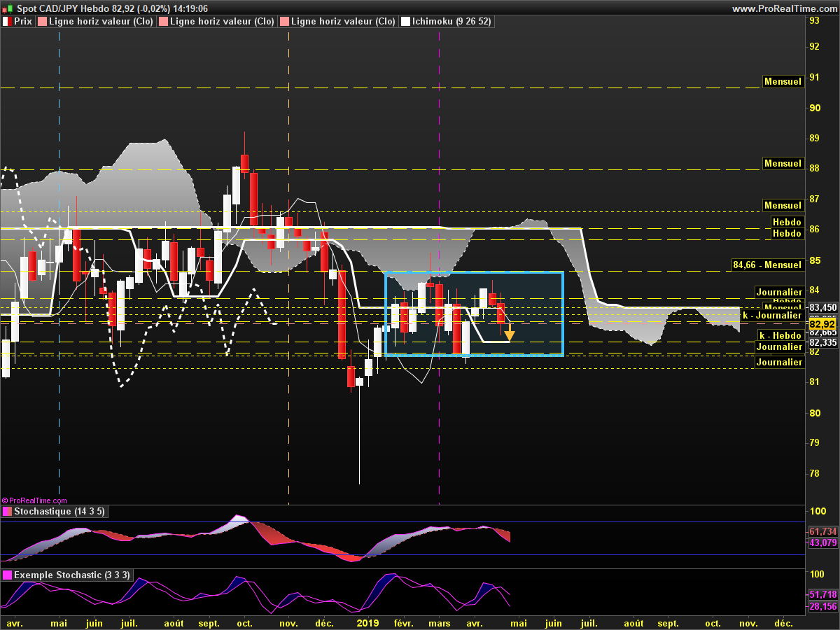Click the highlighted current price 82,92 tag
840x630 pixels.
[x=822, y=324]
